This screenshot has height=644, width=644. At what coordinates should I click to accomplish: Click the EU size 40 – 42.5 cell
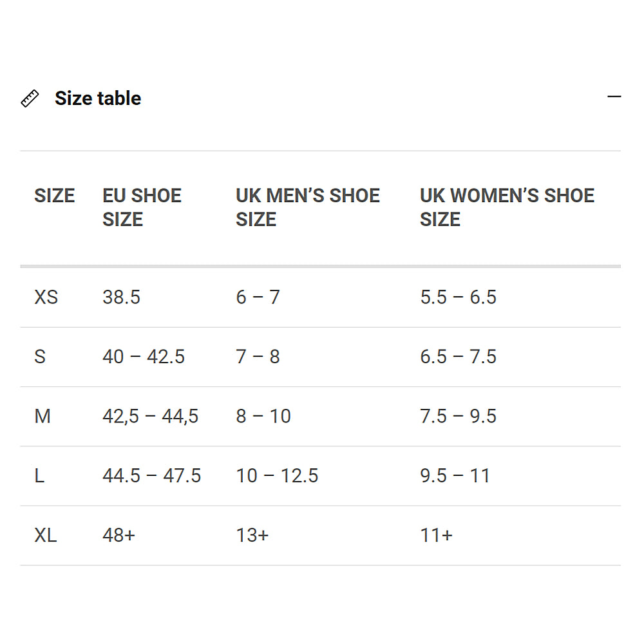pyautogui.click(x=144, y=357)
